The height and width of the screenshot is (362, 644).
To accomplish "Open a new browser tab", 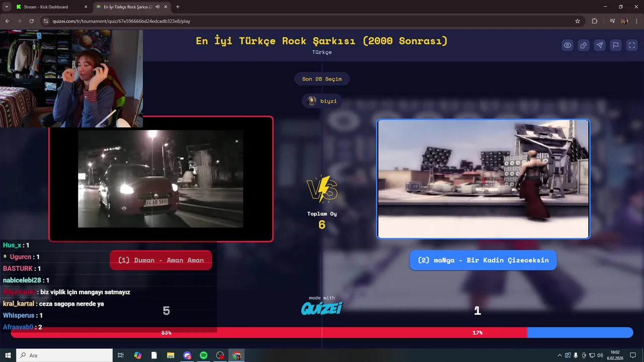I will point(178,7).
